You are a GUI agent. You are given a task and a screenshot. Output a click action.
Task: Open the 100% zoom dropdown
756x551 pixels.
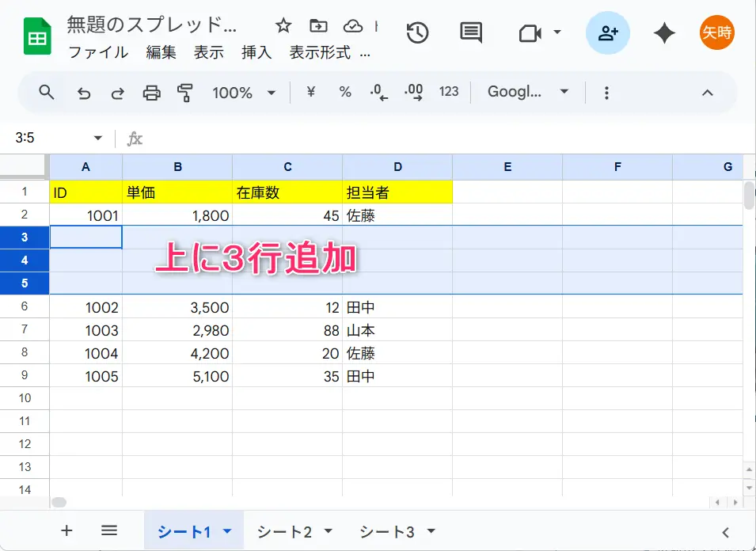click(x=244, y=93)
